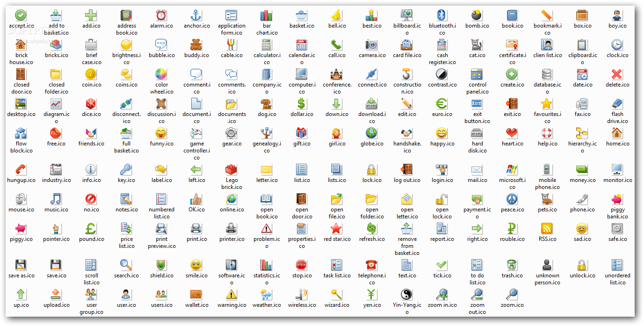Click the contrast.ico icon
Viewport: 644px width, 326px height.
coord(442,74)
